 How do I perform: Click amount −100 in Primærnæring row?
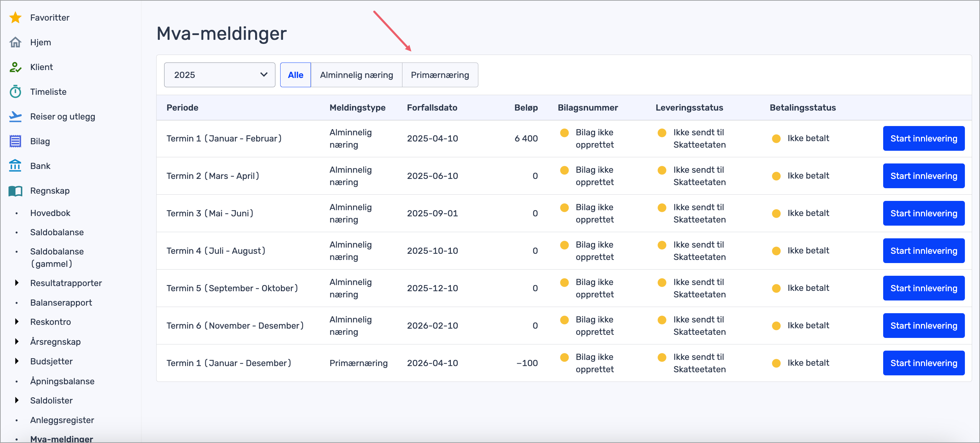click(527, 363)
